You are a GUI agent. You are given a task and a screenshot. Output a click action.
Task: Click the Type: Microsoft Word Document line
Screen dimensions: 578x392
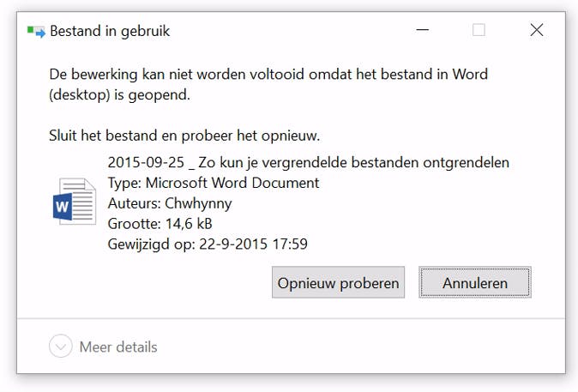pos(214,183)
